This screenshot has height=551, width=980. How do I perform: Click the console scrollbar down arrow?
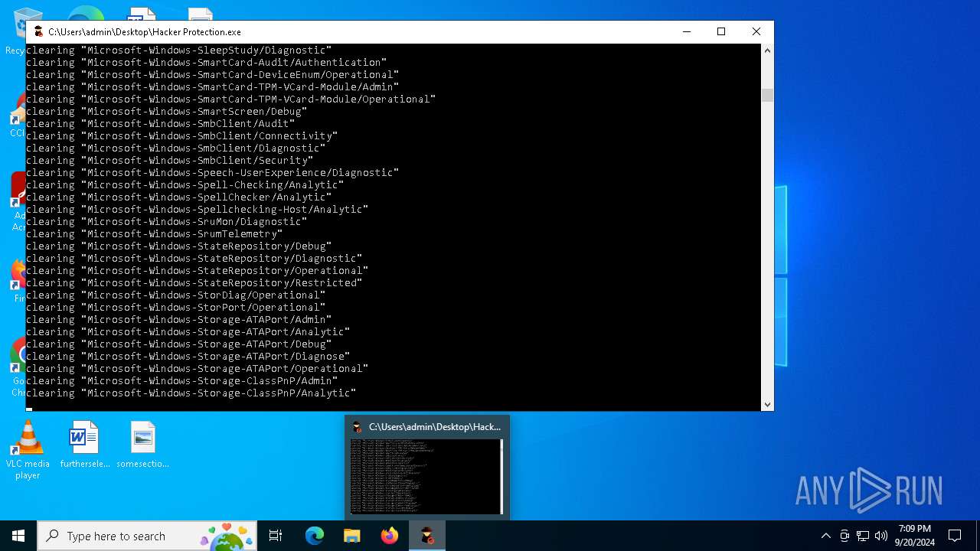click(x=767, y=404)
